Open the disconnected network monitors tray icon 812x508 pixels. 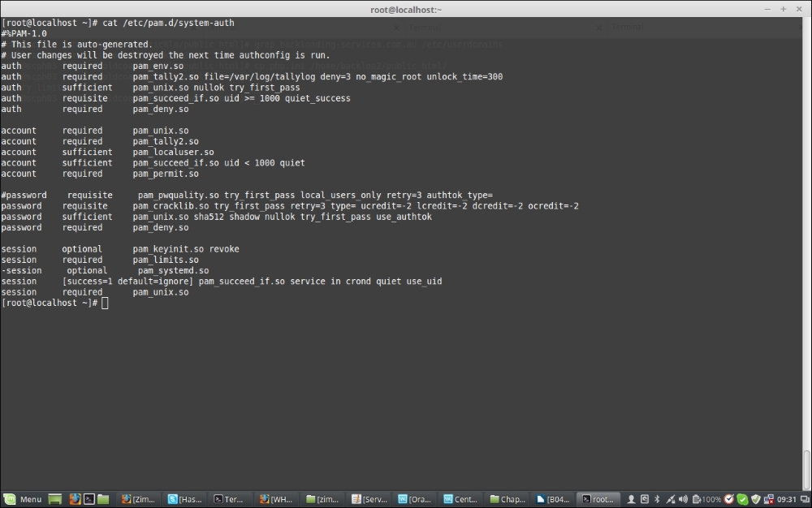[768, 499]
